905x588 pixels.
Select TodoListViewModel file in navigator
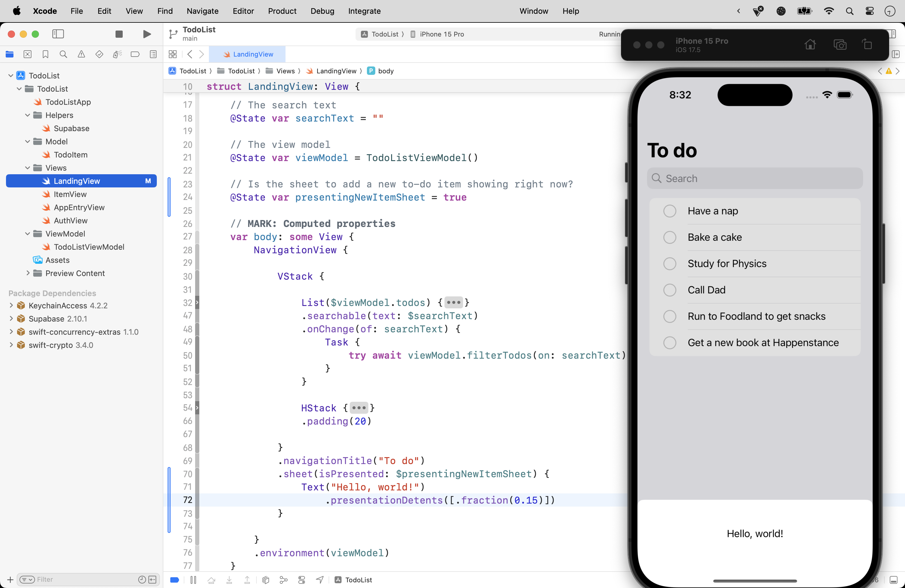[89, 247]
